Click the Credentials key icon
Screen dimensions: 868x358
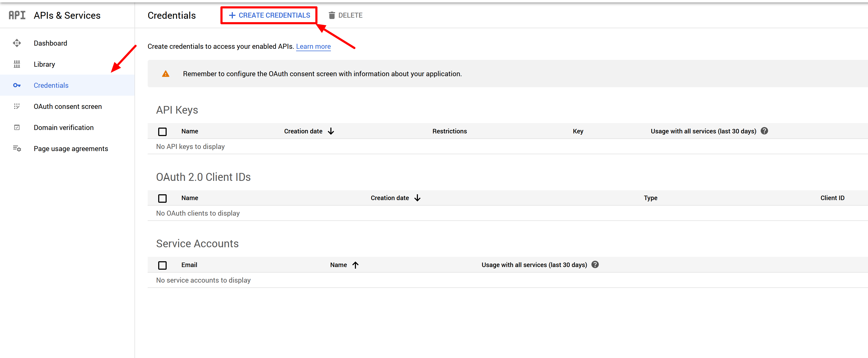coord(17,85)
